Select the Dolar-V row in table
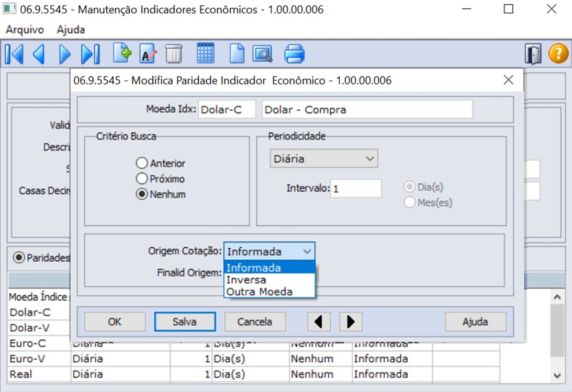The height and width of the screenshot is (392, 572). [x=38, y=328]
